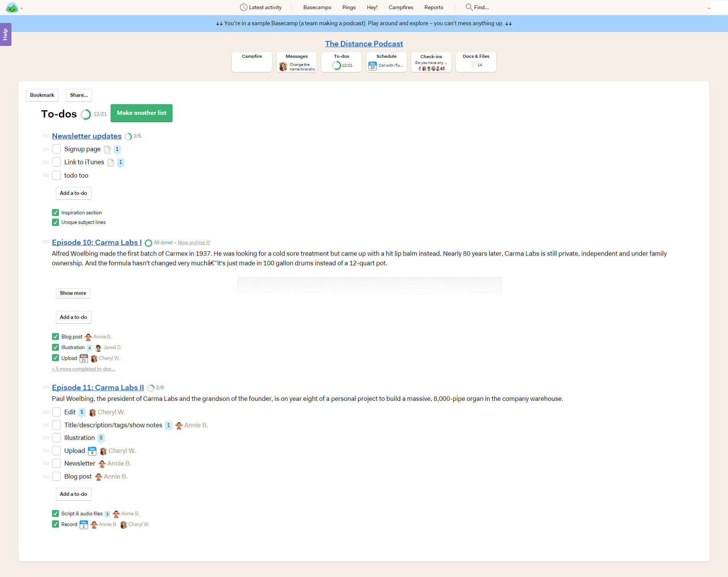Uncheck the Inspiration section to-do

click(55, 212)
